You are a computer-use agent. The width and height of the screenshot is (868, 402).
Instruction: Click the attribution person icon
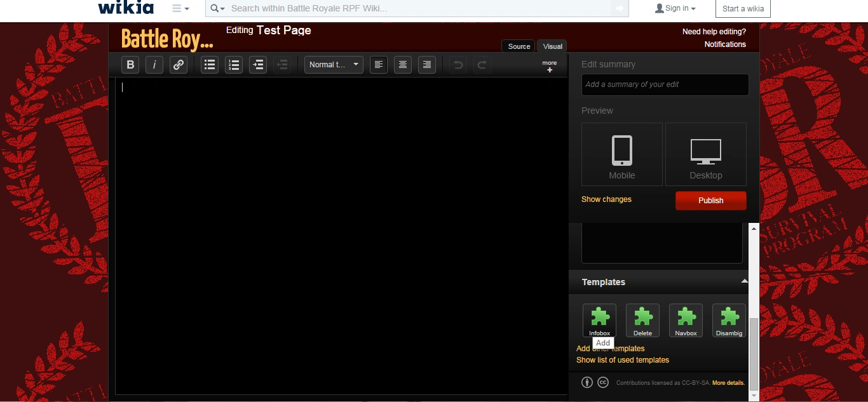(587, 382)
